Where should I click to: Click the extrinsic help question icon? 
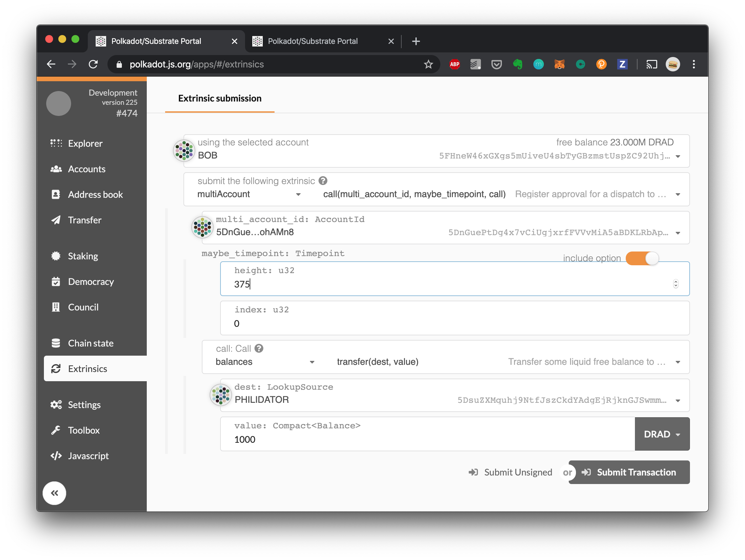click(x=323, y=181)
